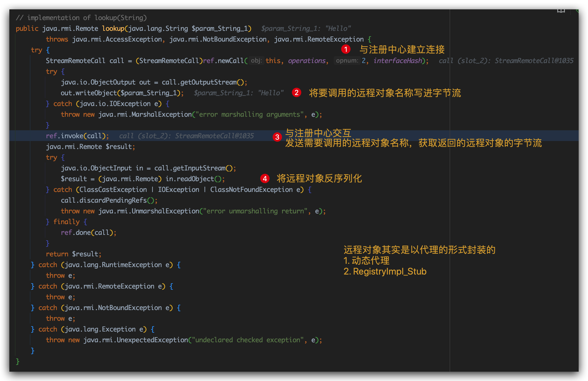Screen dimensions: 588x381
Task: Click the "throws" keyword
Action: pyautogui.click(x=57, y=39)
